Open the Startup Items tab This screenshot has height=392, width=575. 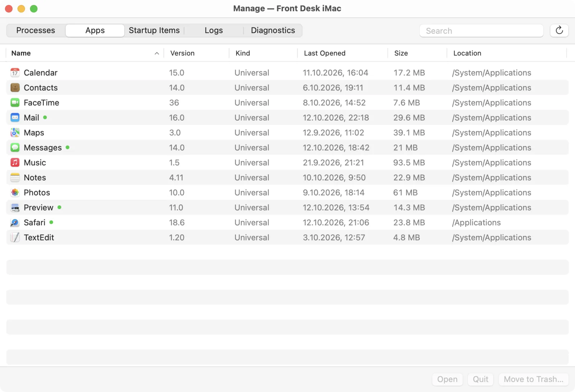154,31
